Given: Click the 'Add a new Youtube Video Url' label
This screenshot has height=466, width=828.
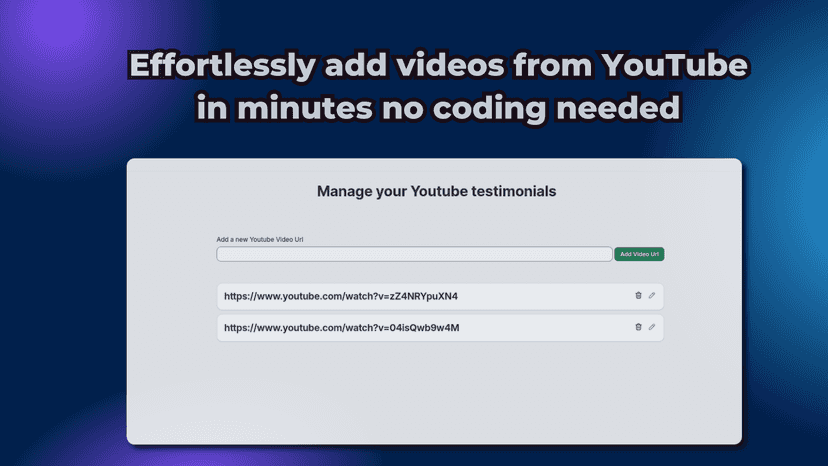Looking at the screenshot, I should pyautogui.click(x=260, y=239).
